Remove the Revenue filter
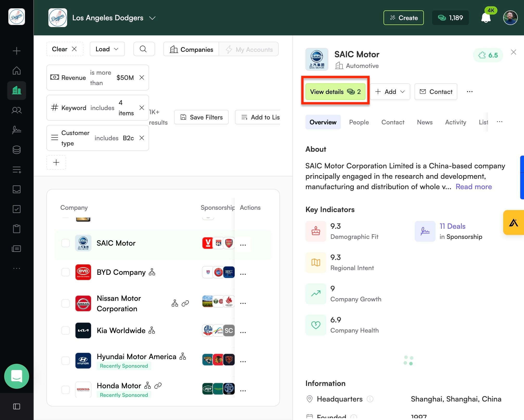 (142, 78)
